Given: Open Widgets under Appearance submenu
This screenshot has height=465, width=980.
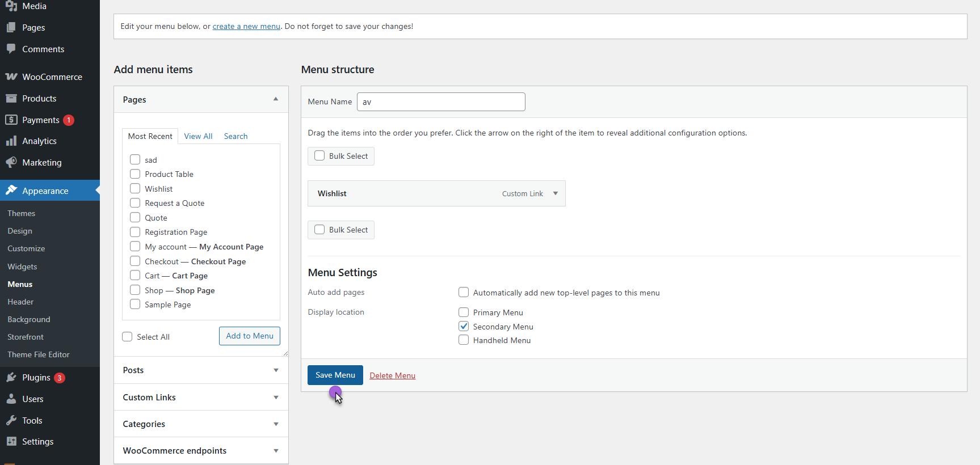Looking at the screenshot, I should 22,267.
